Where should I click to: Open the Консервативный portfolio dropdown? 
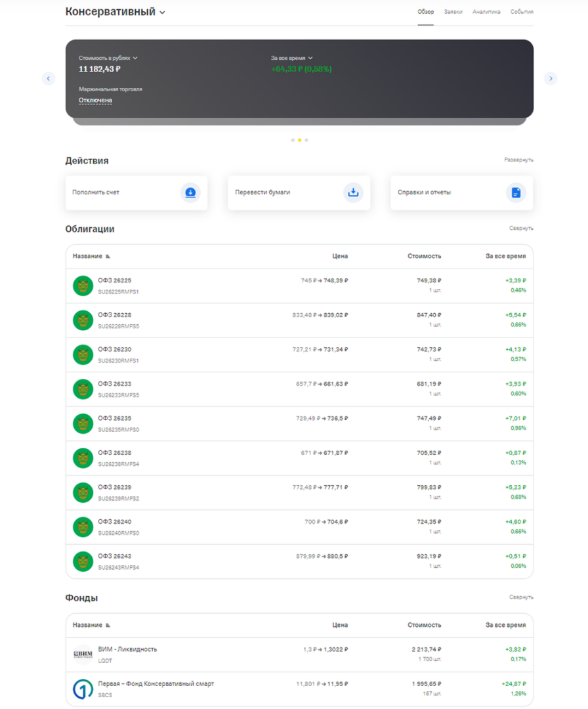[163, 12]
